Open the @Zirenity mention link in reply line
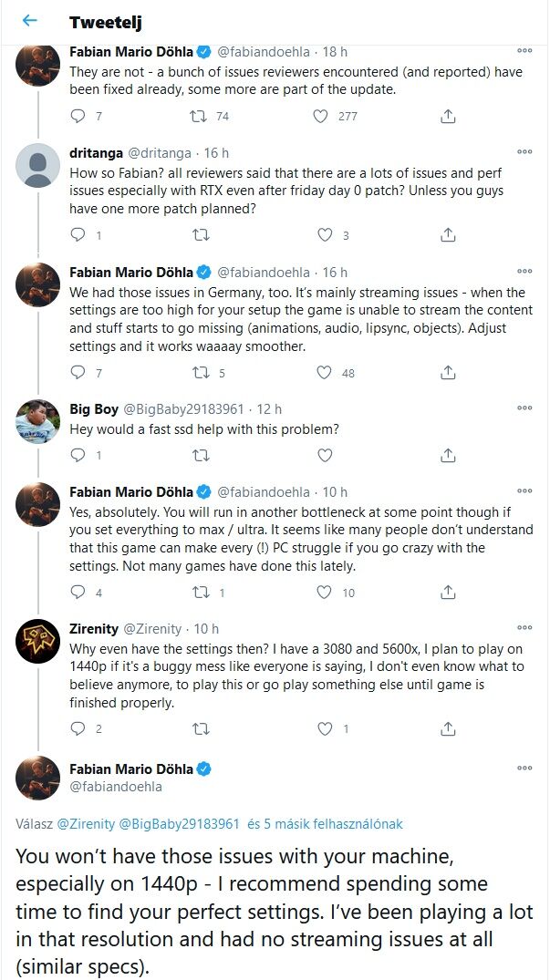Screen dimensions: 550x980 (x=87, y=823)
